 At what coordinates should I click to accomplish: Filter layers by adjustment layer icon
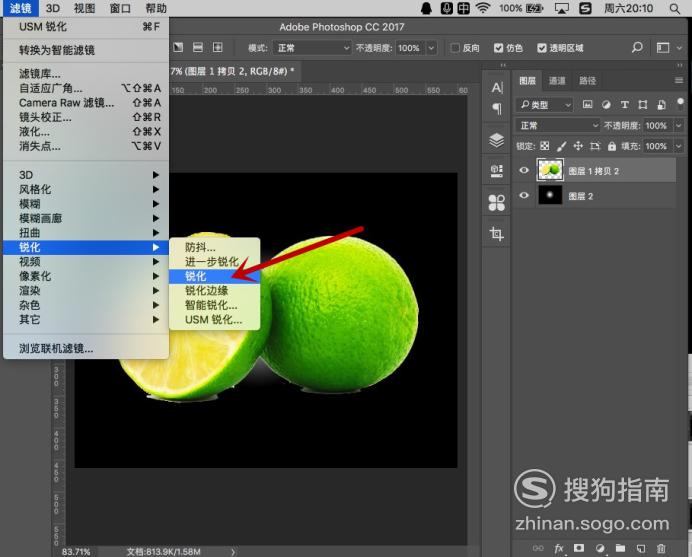606,105
